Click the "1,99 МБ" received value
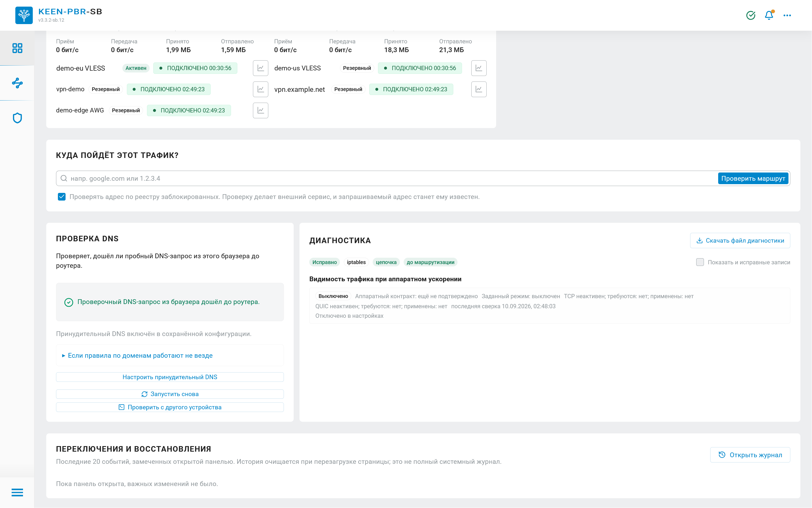The width and height of the screenshot is (812, 508). pos(178,50)
